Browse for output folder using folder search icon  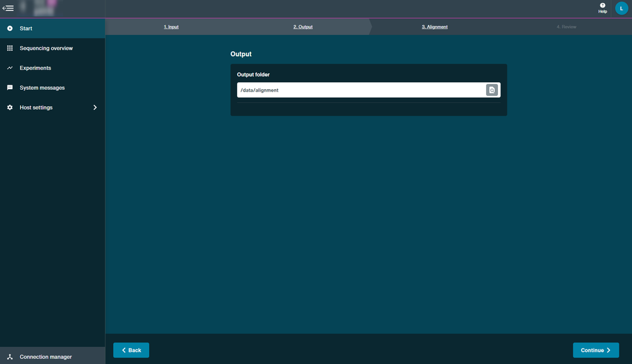coord(492,90)
